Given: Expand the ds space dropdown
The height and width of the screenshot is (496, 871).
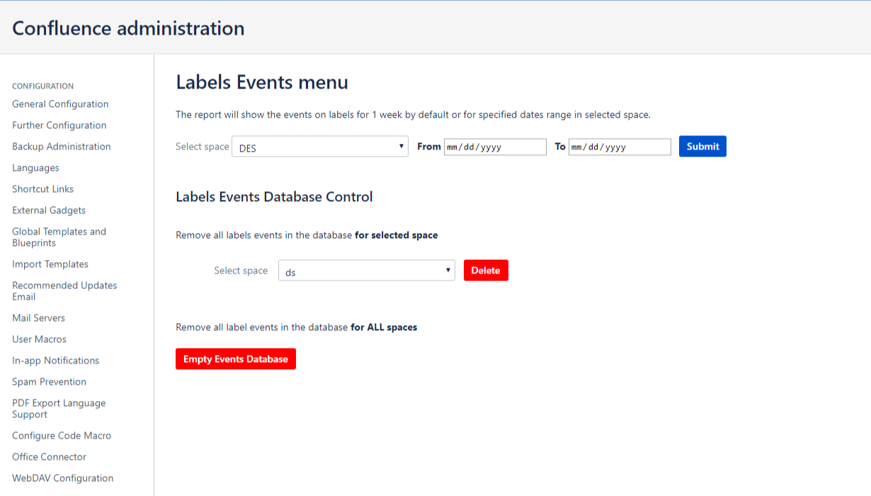Looking at the screenshot, I should coord(366,271).
